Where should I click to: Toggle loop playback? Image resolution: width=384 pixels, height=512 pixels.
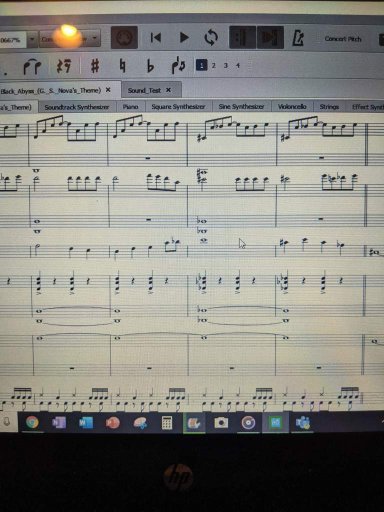(211, 37)
